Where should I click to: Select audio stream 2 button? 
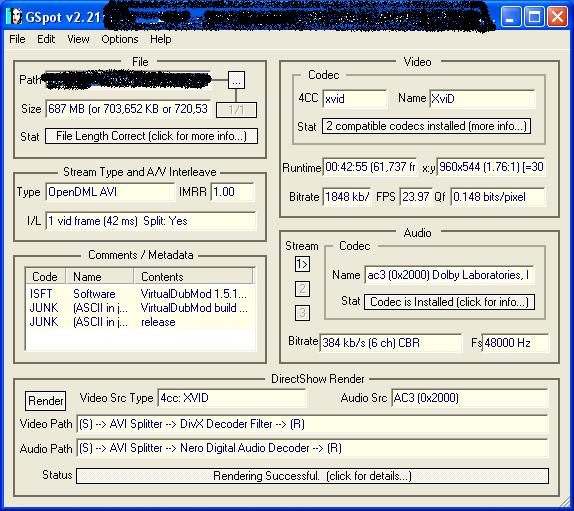[x=302, y=289]
